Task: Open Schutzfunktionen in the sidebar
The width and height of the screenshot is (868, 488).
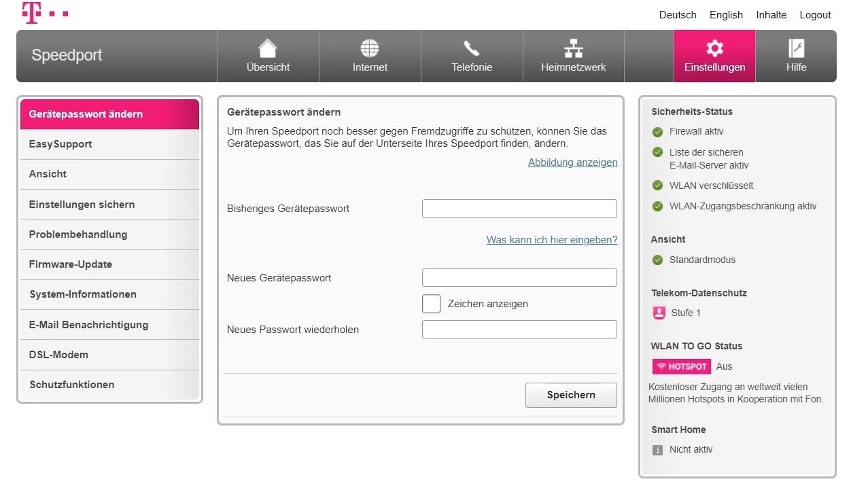Action: coord(109,385)
